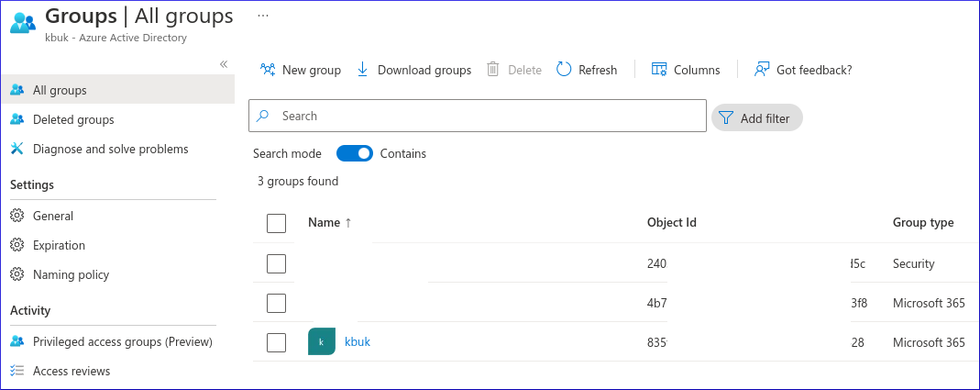Click the 'kbuk - Azure Active Directory' subtitle
980x390 pixels.
[116, 38]
